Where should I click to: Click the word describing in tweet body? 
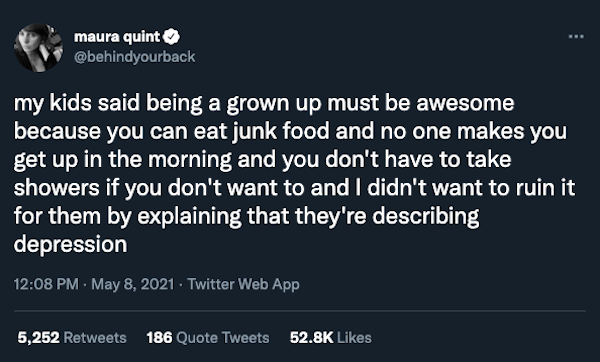coord(426,217)
